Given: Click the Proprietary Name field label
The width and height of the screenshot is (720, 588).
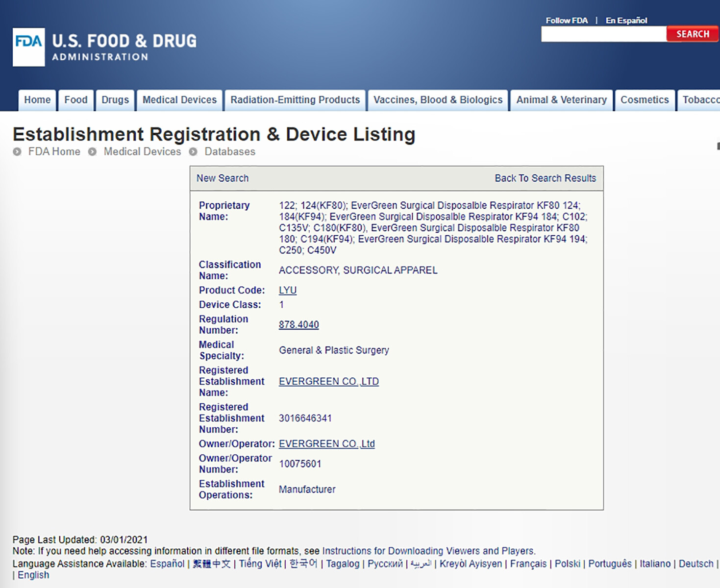Looking at the screenshot, I should click(224, 211).
